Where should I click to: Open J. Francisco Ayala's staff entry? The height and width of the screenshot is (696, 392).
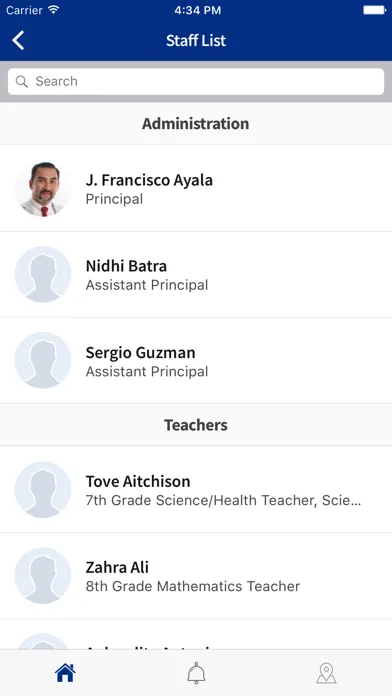click(x=196, y=188)
